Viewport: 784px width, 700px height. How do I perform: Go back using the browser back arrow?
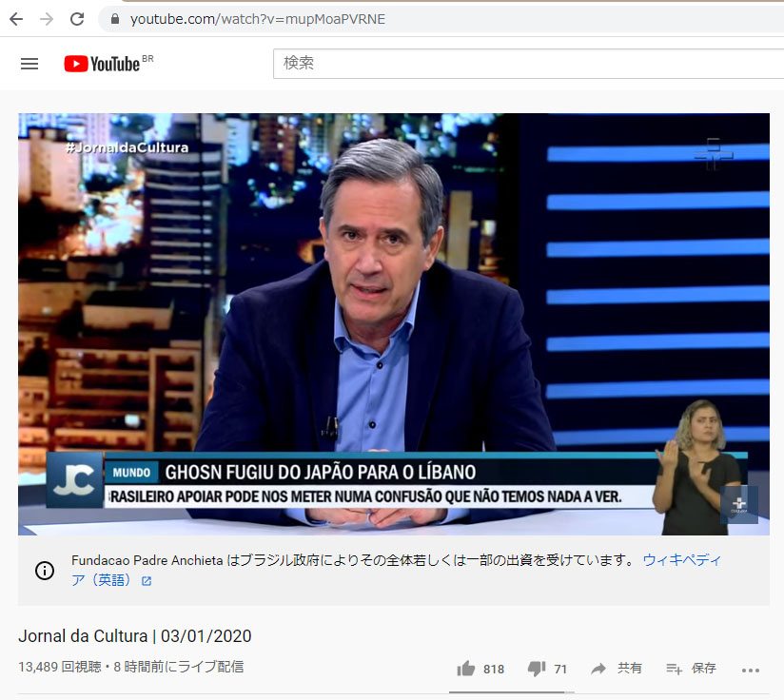pyautogui.click(x=16, y=19)
